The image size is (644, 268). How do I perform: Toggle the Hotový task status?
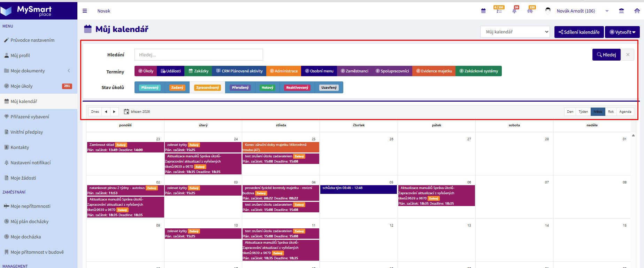tap(267, 88)
